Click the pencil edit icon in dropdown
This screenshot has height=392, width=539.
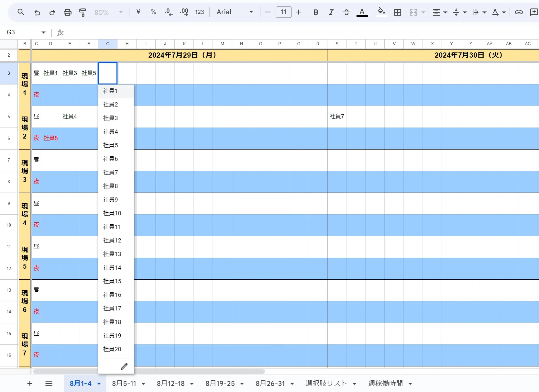(x=124, y=366)
